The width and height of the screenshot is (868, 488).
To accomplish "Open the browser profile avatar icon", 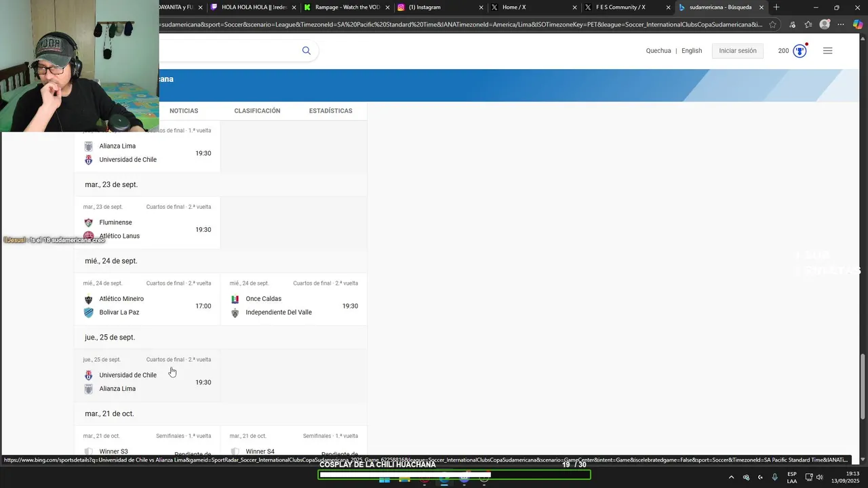I will 825,24.
